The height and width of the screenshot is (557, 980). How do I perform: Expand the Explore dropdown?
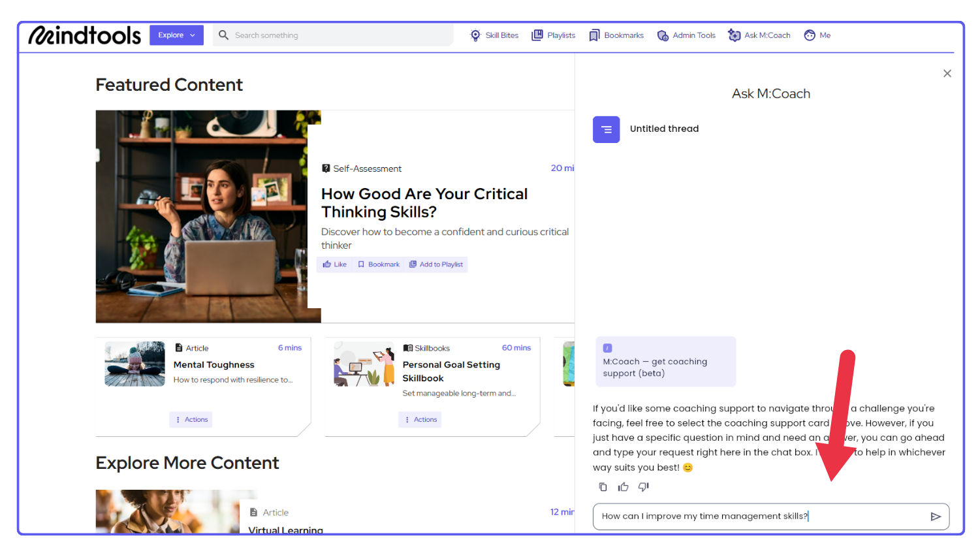point(176,35)
